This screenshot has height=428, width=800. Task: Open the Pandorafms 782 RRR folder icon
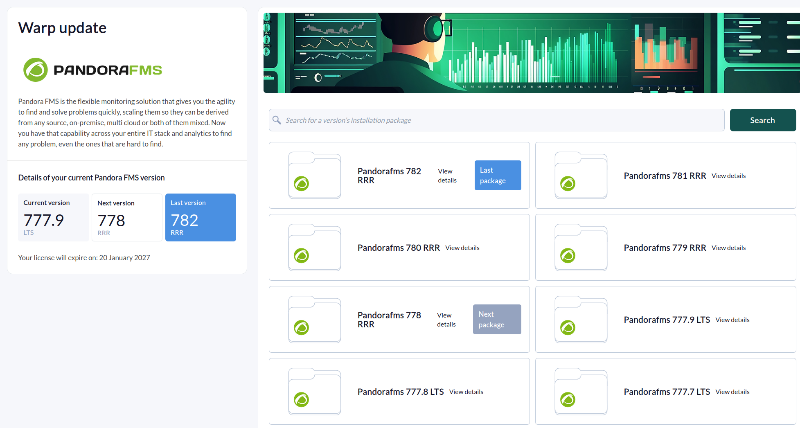point(314,175)
